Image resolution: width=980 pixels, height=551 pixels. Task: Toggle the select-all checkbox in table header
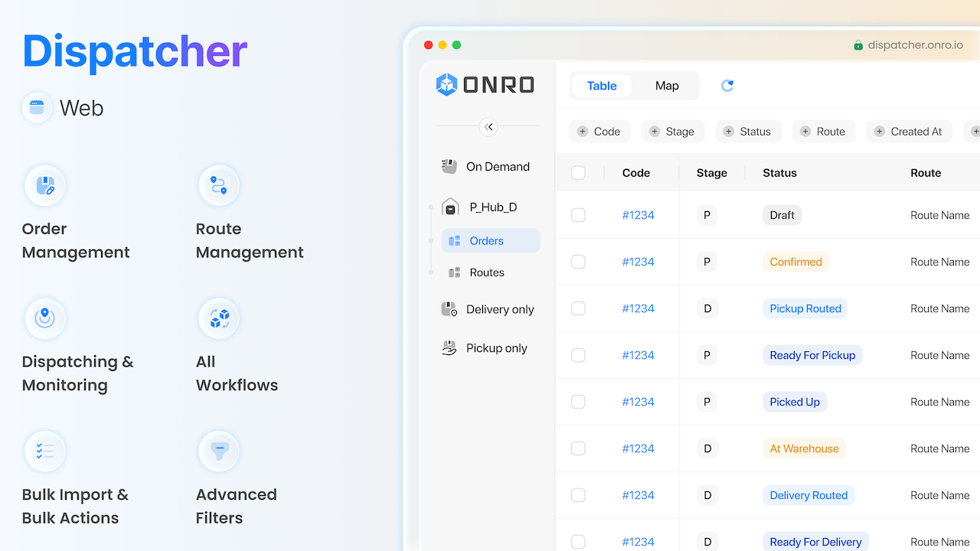(x=578, y=173)
